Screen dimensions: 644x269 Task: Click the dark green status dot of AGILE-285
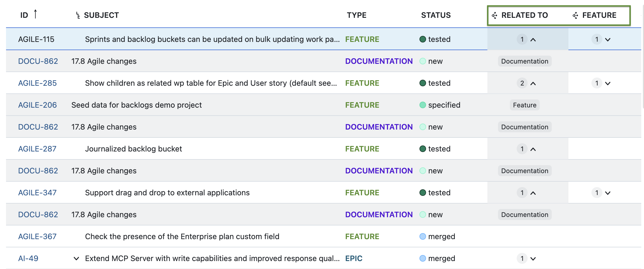(x=423, y=83)
